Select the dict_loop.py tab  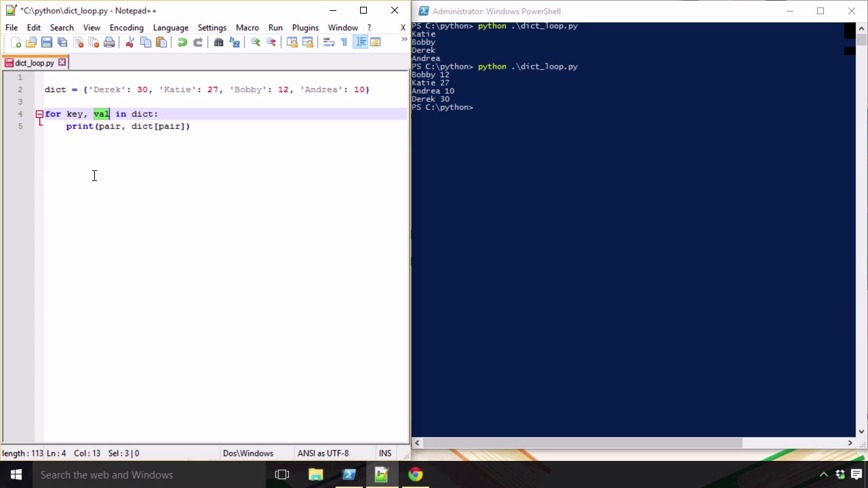point(34,63)
